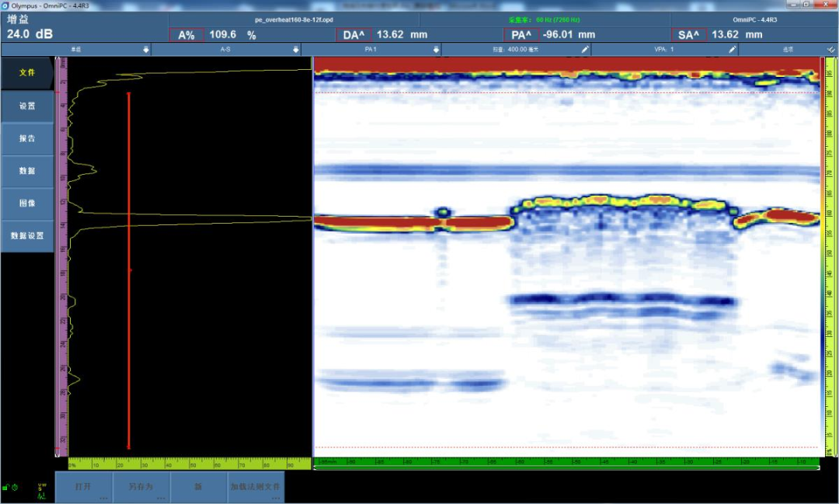Click the green unlock padlock status icon
Image resolution: width=839 pixels, height=504 pixels.
6,488
